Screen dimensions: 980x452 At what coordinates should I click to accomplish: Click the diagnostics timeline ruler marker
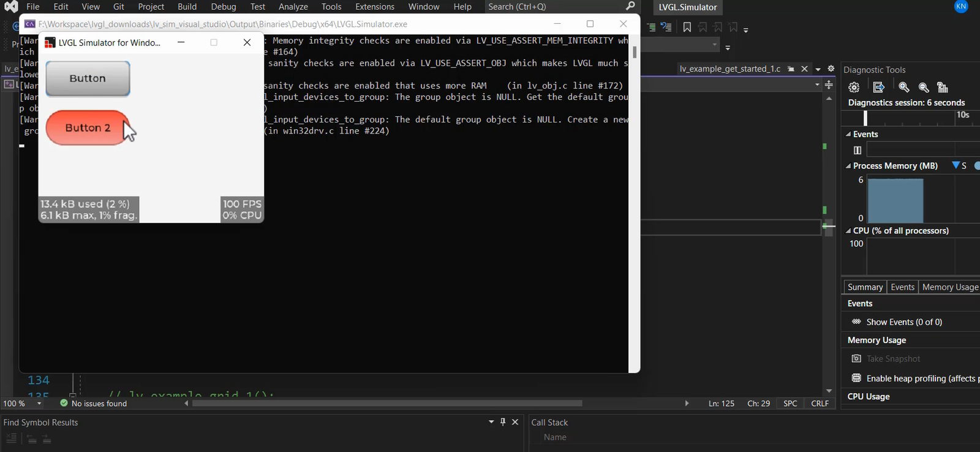click(865, 118)
